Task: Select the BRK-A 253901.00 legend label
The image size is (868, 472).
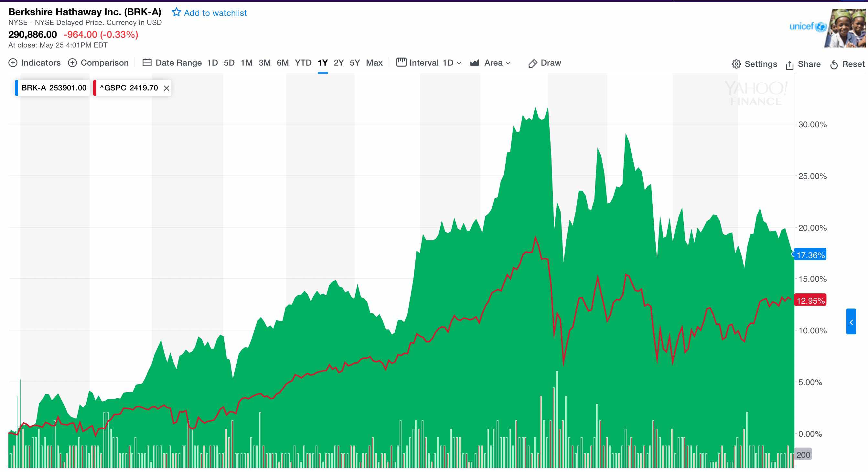Action: click(54, 88)
